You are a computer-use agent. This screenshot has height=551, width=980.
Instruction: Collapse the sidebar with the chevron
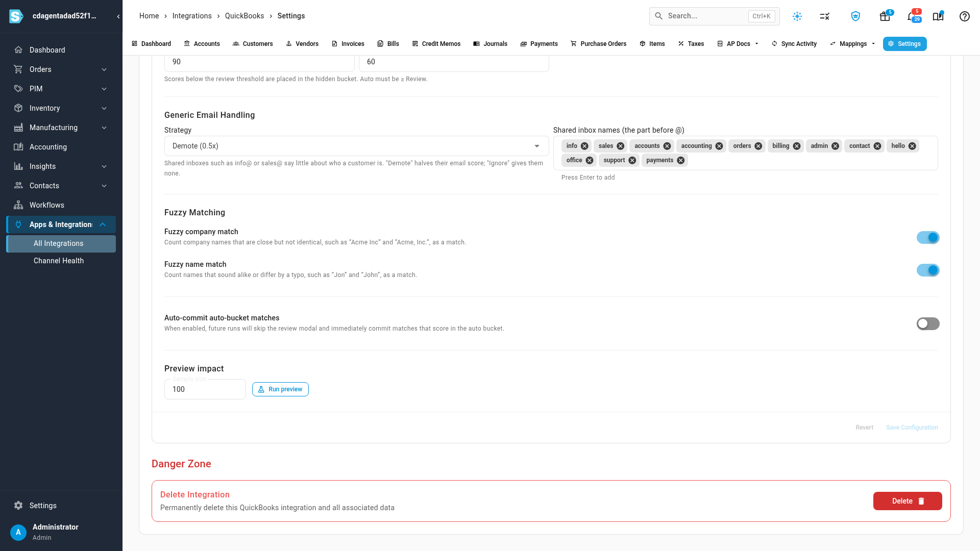(x=118, y=16)
